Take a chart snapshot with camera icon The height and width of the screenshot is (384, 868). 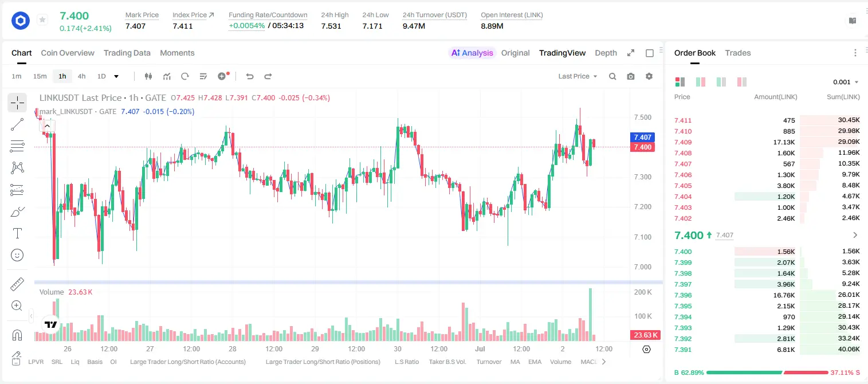tap(631, 76)
